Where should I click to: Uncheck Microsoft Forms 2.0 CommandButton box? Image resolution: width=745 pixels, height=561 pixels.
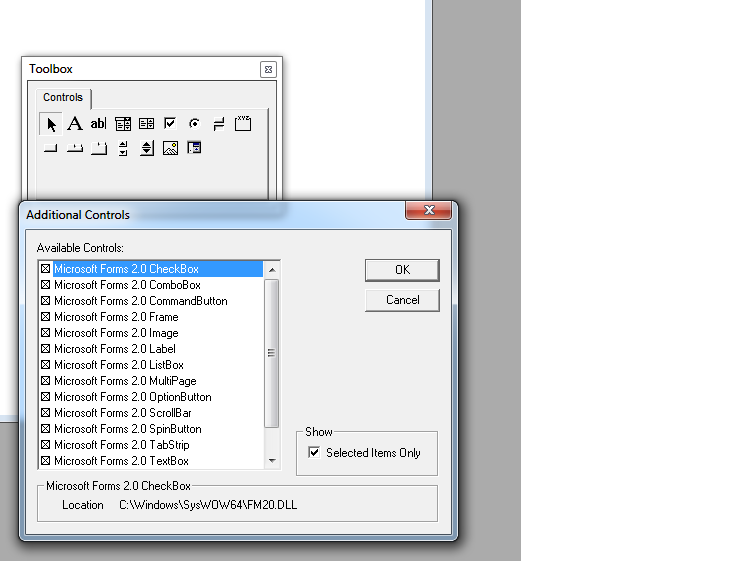46,301
